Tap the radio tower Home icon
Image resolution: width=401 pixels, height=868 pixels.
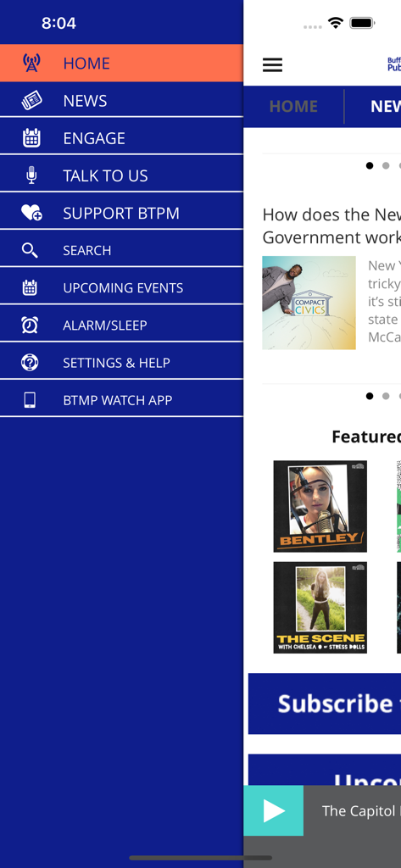coord(31,63)
